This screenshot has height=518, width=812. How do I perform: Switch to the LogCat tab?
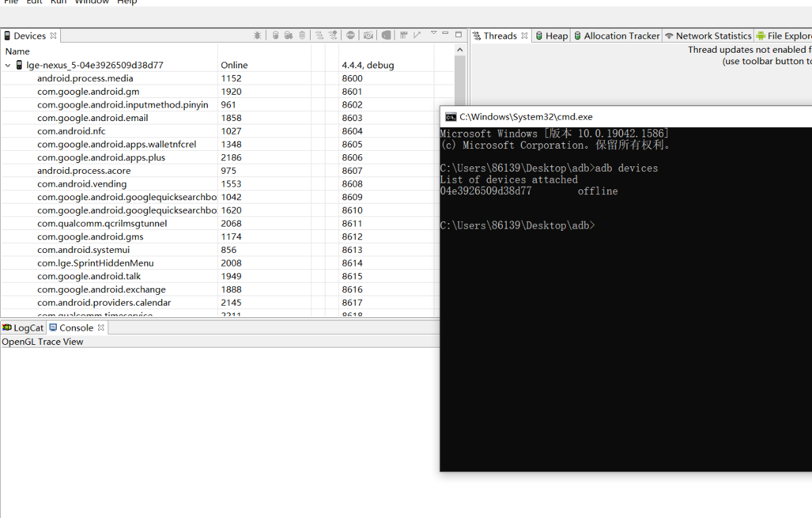pos(23,328)
